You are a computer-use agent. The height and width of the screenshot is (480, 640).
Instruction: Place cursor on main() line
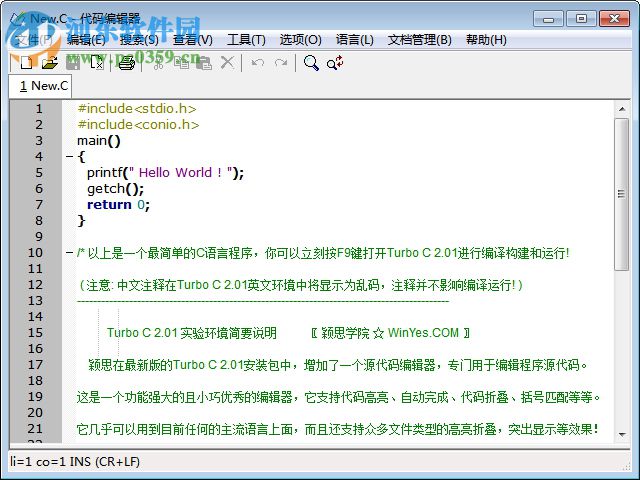coord(99,141)
